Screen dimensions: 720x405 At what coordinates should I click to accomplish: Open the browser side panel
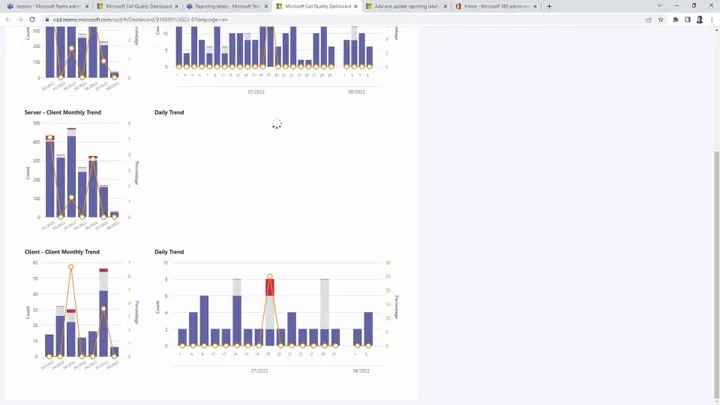pos(687,20)
